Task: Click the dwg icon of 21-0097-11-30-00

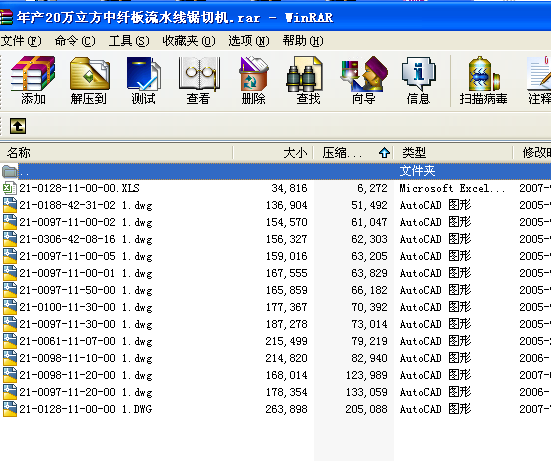Action: tap(9, 324)
